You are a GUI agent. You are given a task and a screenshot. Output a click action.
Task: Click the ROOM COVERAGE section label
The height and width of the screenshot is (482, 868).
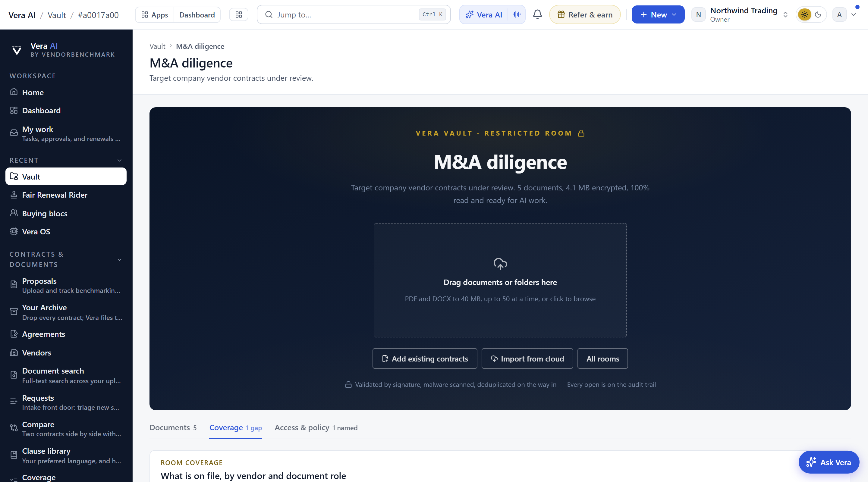(x=191, y=462)
